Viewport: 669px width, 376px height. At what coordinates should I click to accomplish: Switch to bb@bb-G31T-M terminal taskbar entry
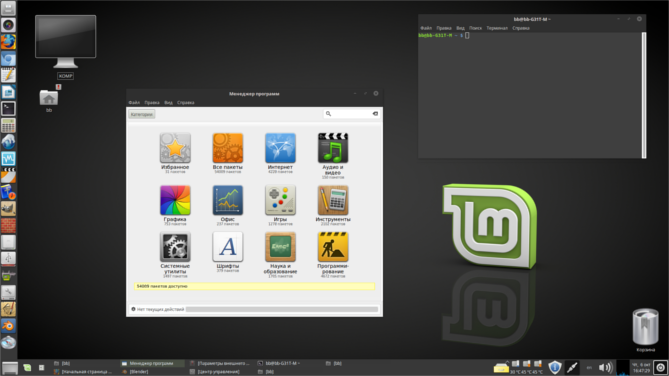pos(279,364)
